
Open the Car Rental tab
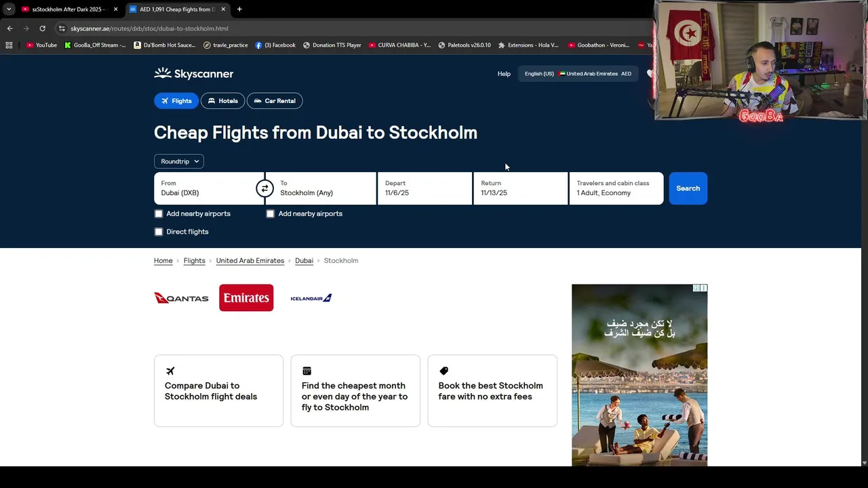point(275,101)
